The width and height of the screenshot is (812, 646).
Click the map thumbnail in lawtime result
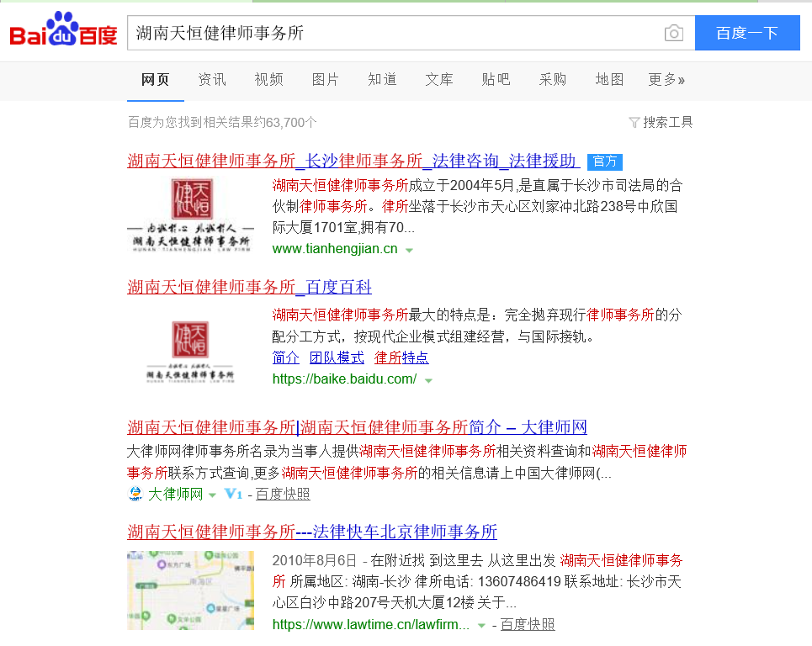point(191,590)
